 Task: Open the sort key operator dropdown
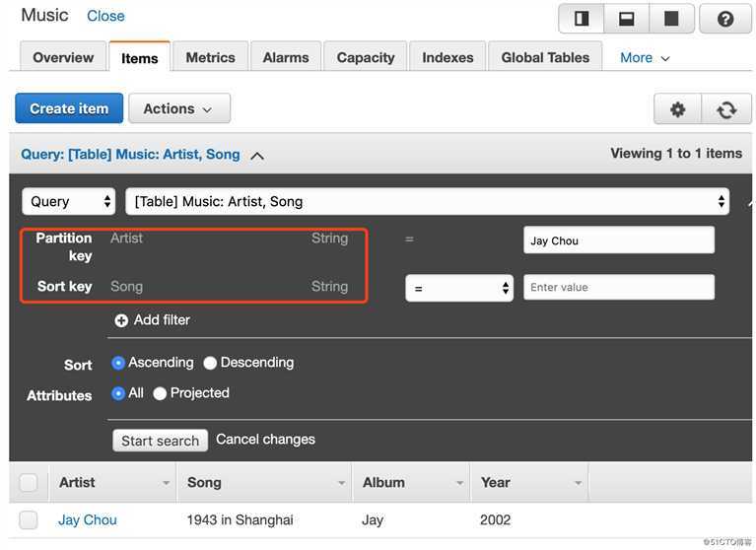tap(459, 288)
